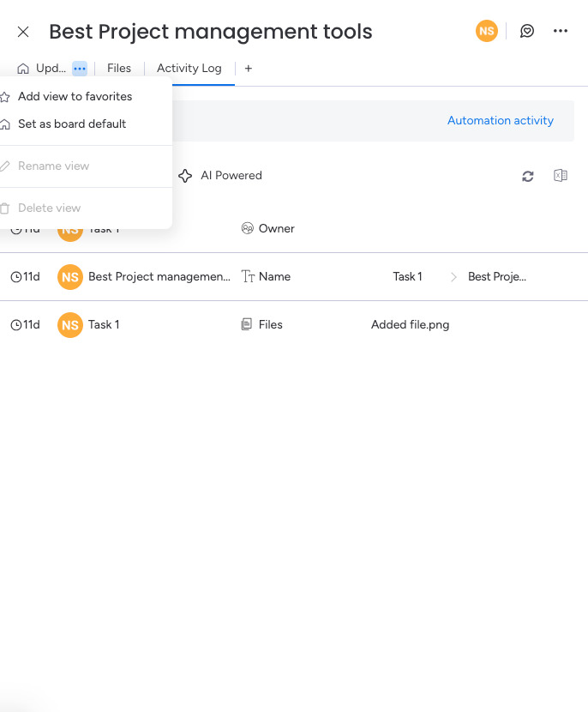
Task: Click the Files column icon next to Added file.png
Action: pos(246,324)
